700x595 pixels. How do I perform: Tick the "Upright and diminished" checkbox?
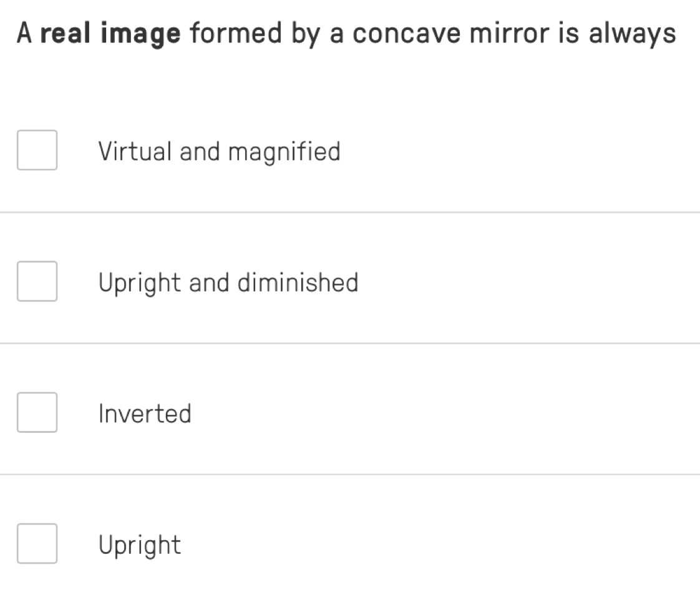[37, 281]
